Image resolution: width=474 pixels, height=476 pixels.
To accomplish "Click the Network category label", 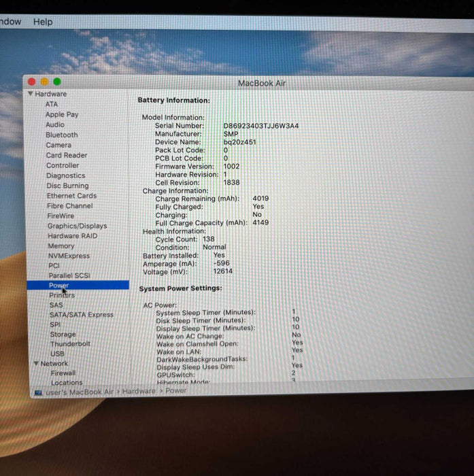I will pos(54,363).
